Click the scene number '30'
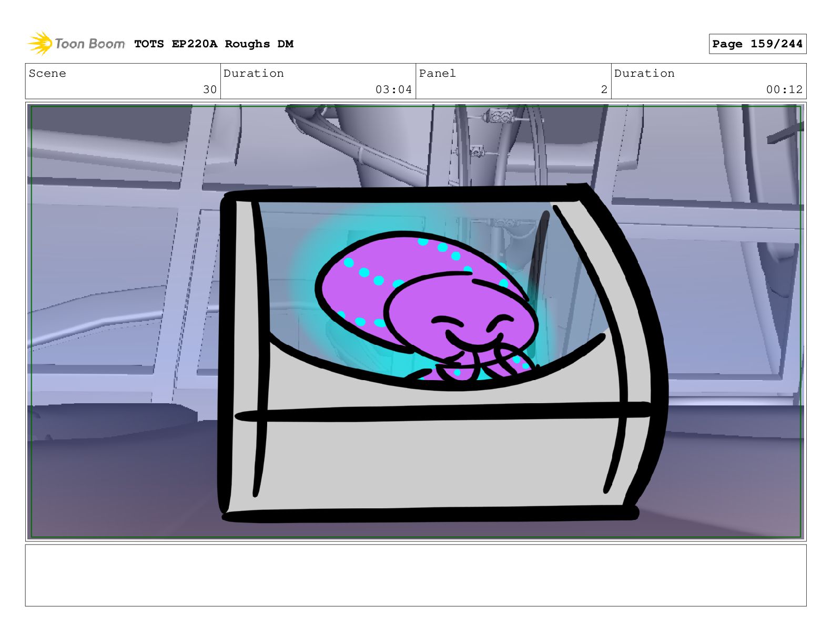Image resolution: width=832 pixels, height=644 pixels. 210,89
